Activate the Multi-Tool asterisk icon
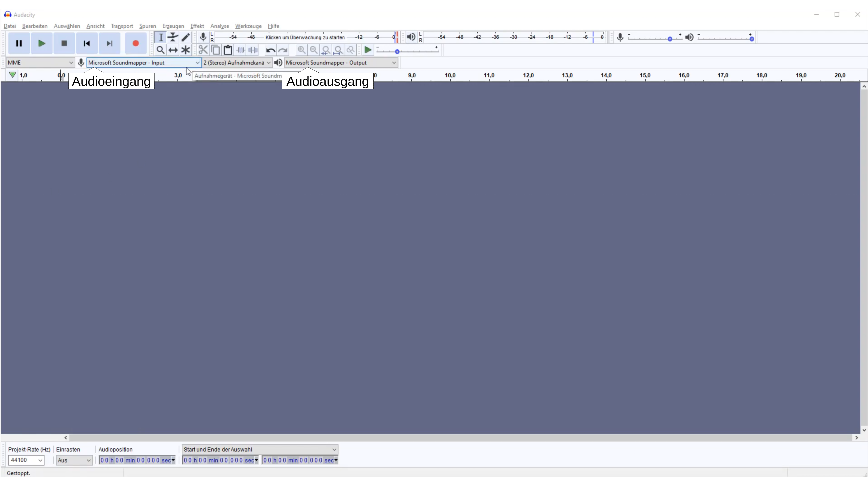This screenshot has width=868, height=480. click(185, 50)
